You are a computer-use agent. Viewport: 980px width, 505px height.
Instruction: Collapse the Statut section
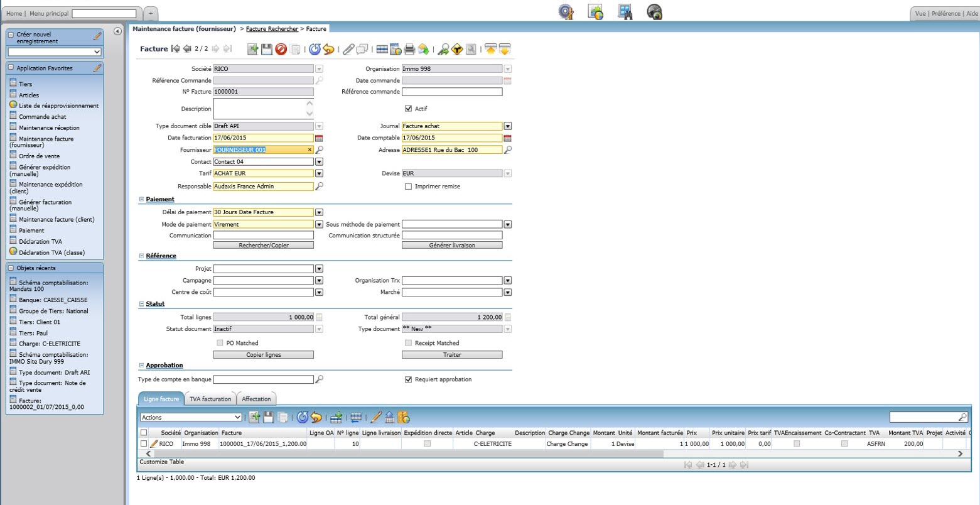141,304
